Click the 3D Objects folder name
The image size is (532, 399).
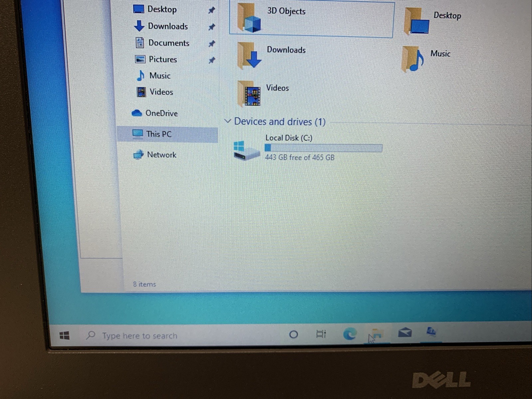pos(286,11)
